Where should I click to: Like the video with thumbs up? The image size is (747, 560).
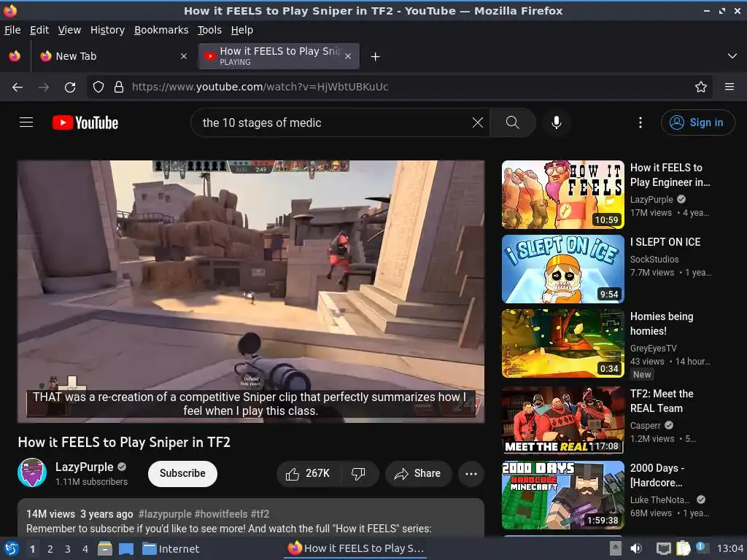point(309,473)
